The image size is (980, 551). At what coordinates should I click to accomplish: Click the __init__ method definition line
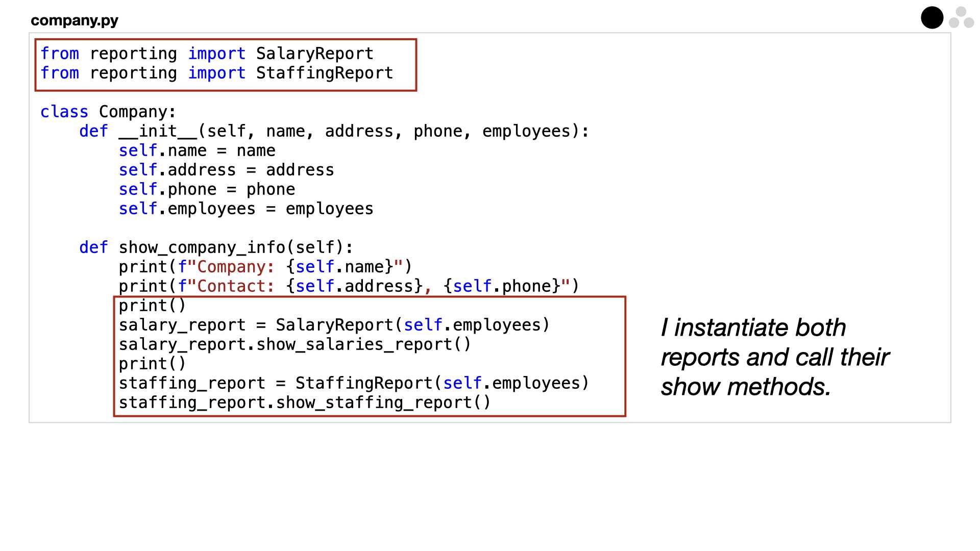pos(334,131)
